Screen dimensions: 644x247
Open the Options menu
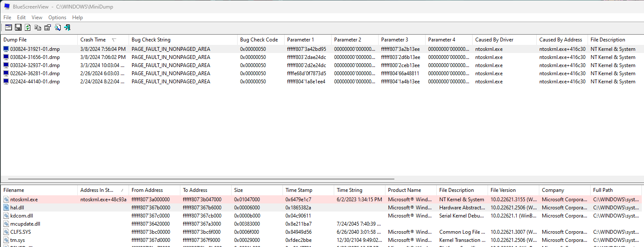click(x=57, y=18)
